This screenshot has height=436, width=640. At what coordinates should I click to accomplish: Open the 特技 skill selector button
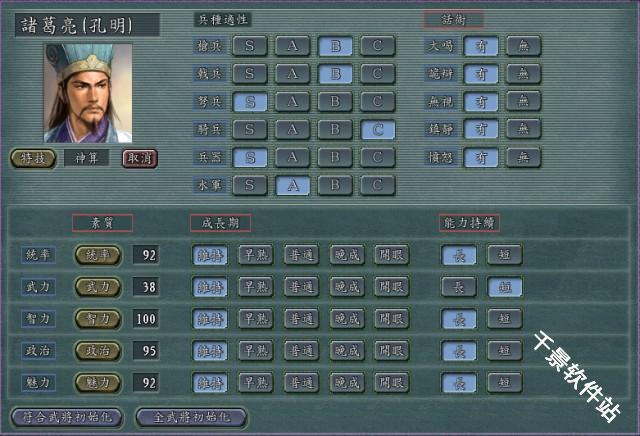tap(33, 158)
